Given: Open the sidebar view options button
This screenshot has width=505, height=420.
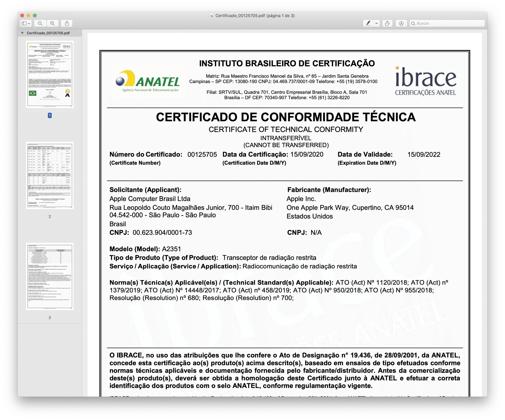Looking at the screenshot, I should tap(26, 23).
